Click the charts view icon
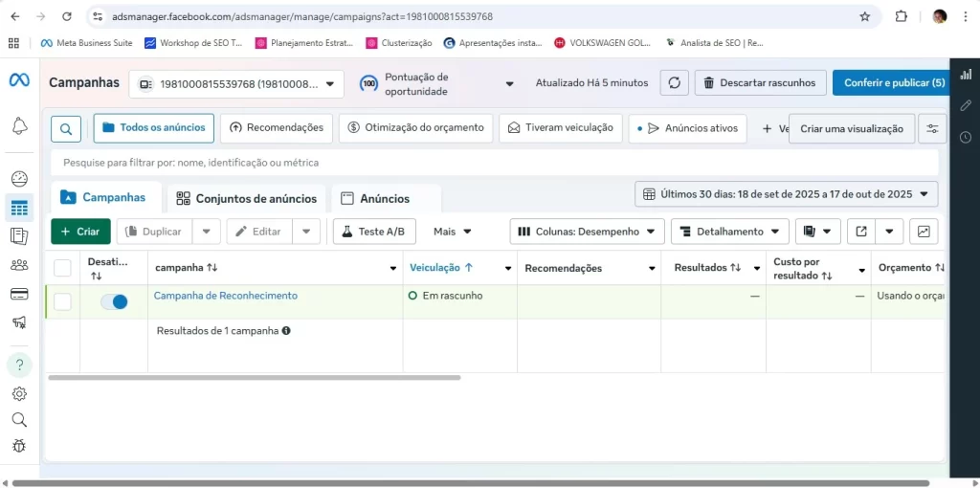Screen dimensions: 980x488 pyautogui.click(x=924, y=232)
